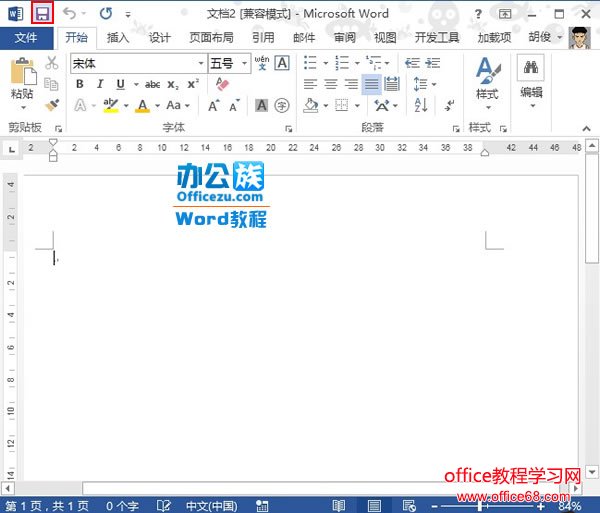The width and height of the screenshot is (600, 513).
Task: Open the numbering list dropdown arrow
Action: point(357,63)
